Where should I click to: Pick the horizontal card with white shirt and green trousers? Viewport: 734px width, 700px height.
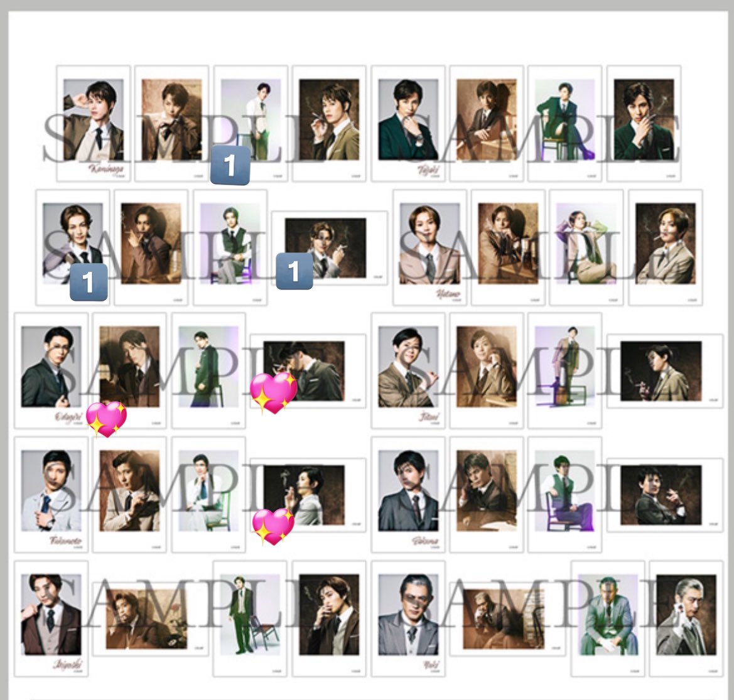pyautogui.click(x=251, y=124)
